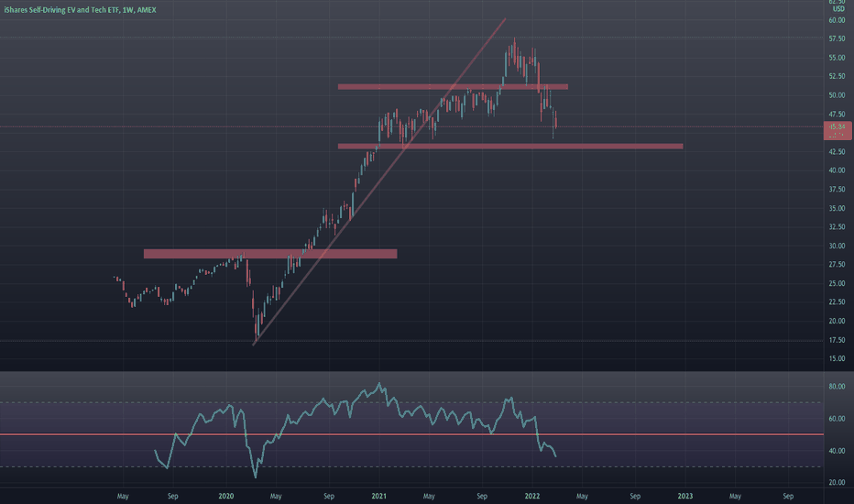Click the USD currency label on price axis

click(x=838, y=9)
